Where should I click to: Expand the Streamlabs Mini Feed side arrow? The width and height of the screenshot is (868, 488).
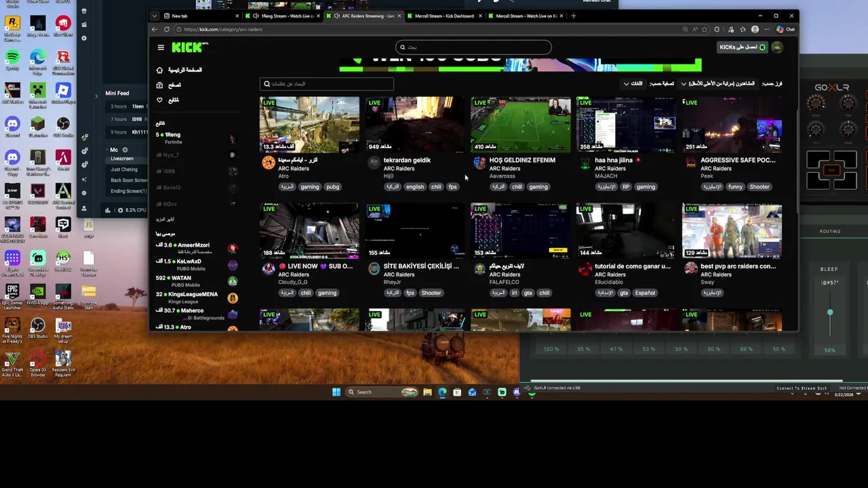tap(96, 96)
